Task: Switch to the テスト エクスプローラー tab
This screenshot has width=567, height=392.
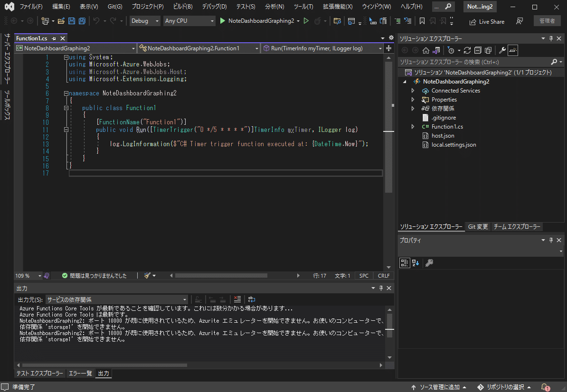Action: (x=40, y=373)
